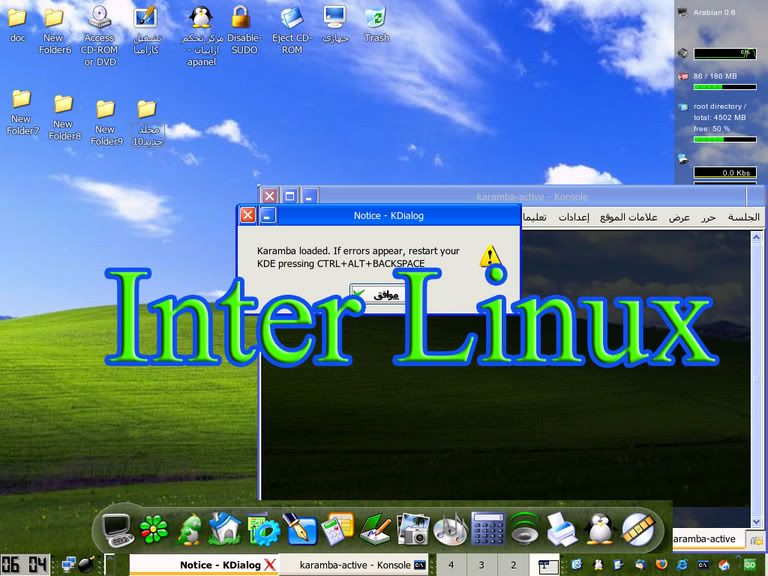Open the New Folder6 desktop icon

(54, 29)
